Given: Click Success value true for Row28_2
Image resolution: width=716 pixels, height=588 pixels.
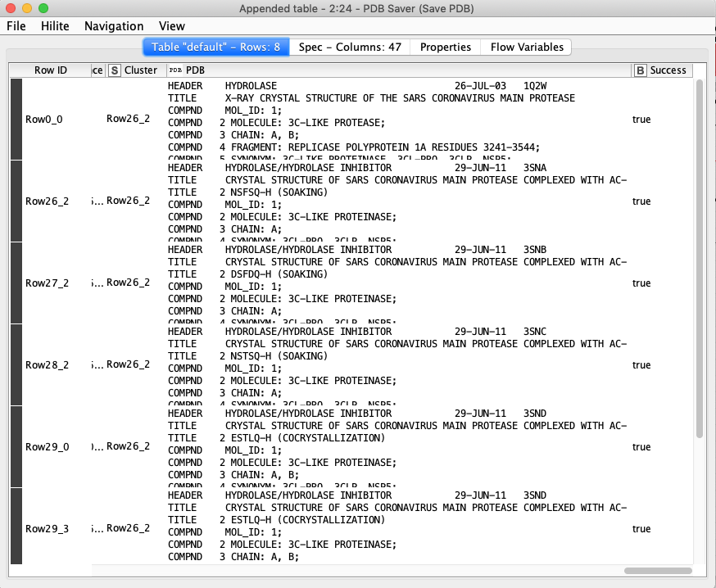Looking at the screenshot, I should coord(641,364).
